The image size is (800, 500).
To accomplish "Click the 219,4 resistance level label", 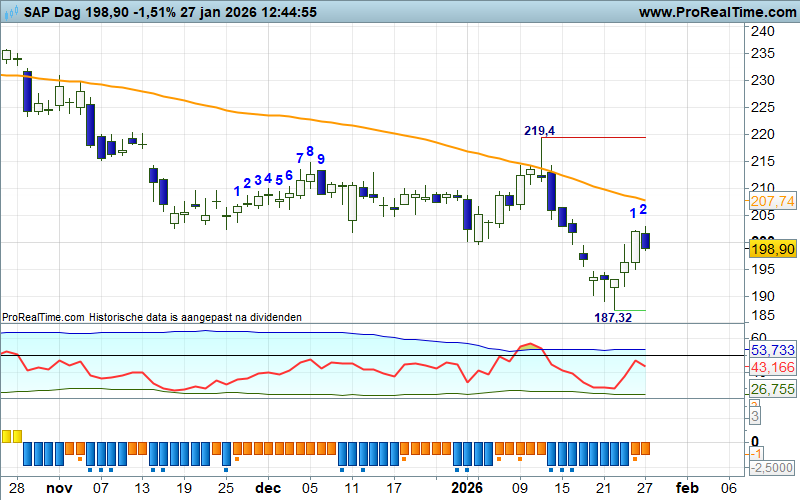I will click(539, 131).
